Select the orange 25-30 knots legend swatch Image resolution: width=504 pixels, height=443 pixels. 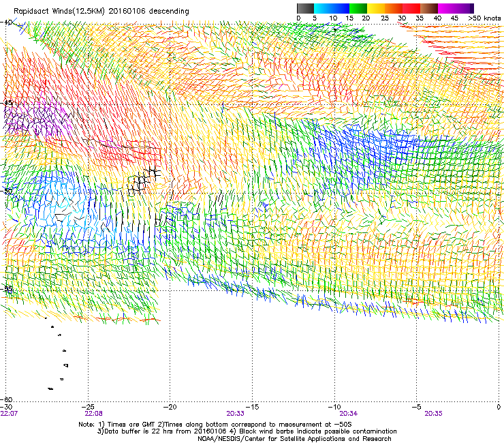pyautogui.click(x=394, y=8)
